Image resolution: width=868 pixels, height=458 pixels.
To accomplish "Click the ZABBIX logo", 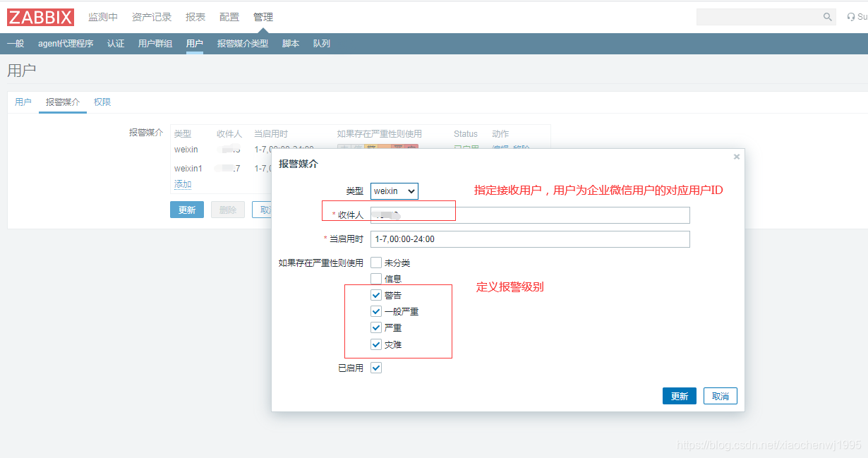I will tap(40, 17).
